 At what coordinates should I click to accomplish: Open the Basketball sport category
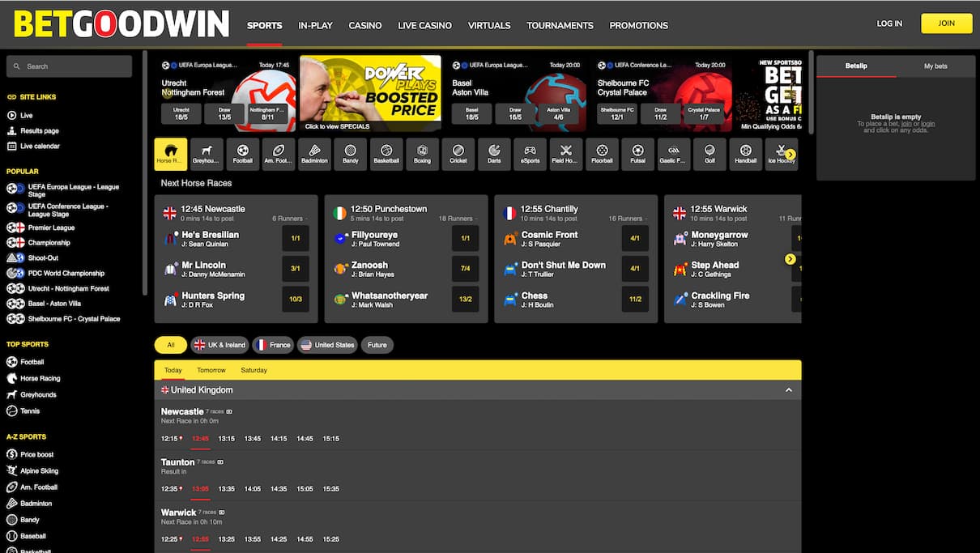click(386, 153)
